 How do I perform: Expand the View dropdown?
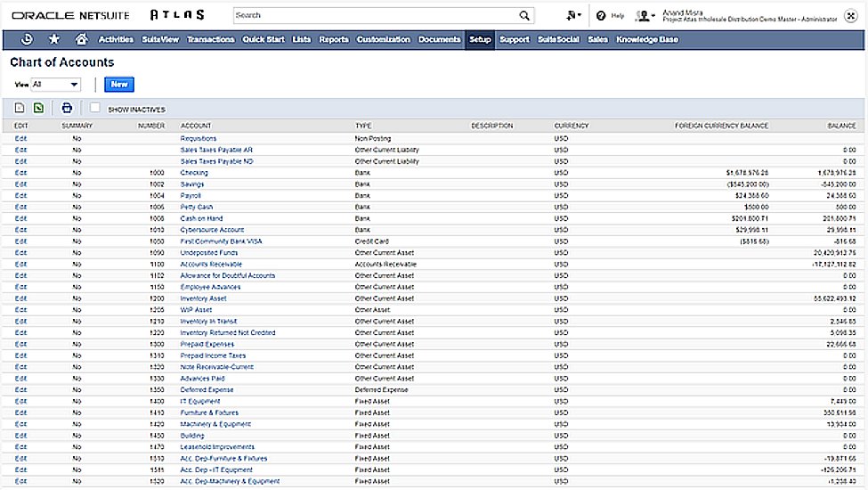click(56, 84)
